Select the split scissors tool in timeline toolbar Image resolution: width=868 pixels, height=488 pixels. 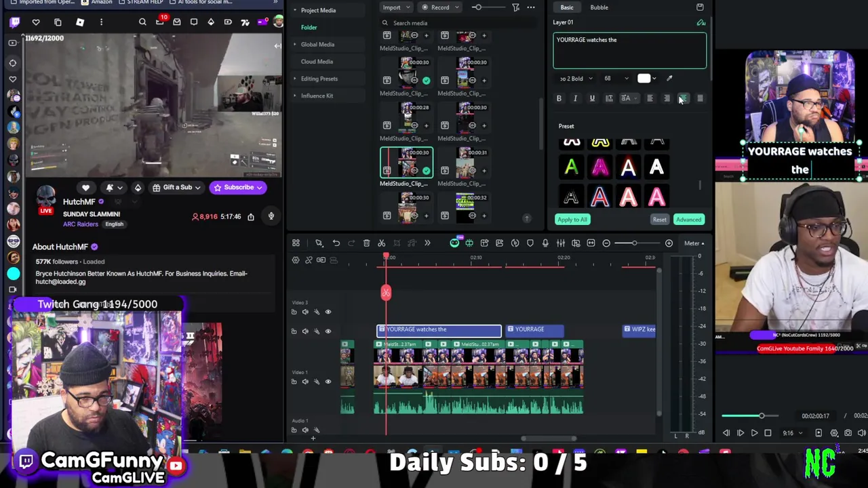[381, 243]
